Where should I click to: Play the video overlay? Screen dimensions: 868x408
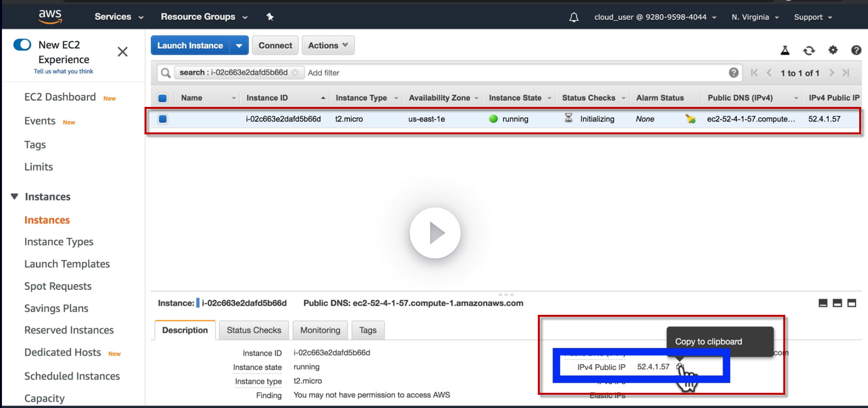(x=435, y=233)
